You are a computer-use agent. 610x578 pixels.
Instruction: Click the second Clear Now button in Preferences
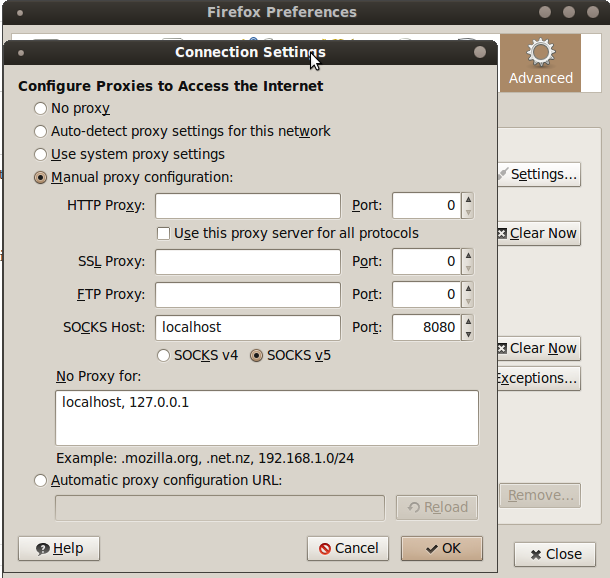coord(539,349)
